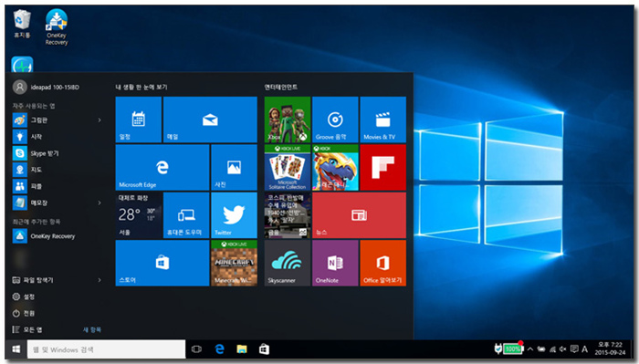Open Maps (지도) app entry
The image size is (639, 364).
pos(57,170)
